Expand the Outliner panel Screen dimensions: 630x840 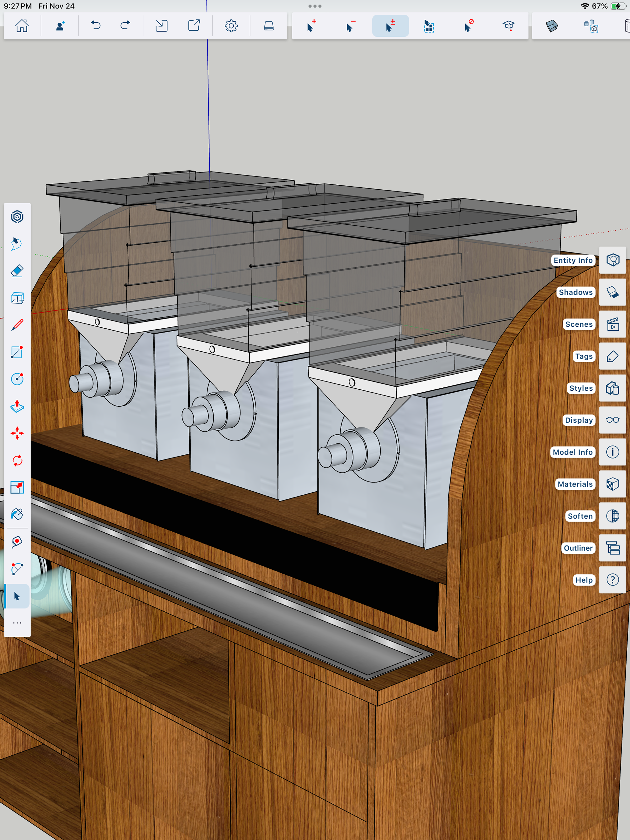tap(613, 548)
